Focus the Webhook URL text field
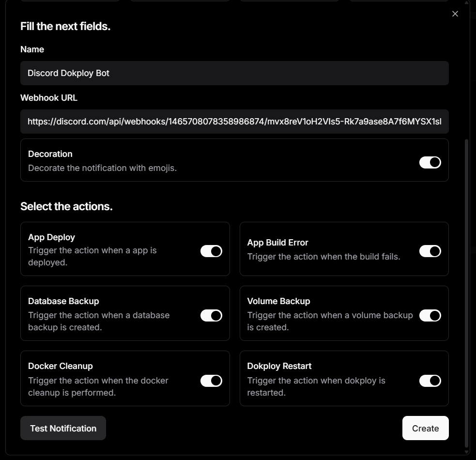Viewport: 476px width, 460px height. click(x=234, y=122)
